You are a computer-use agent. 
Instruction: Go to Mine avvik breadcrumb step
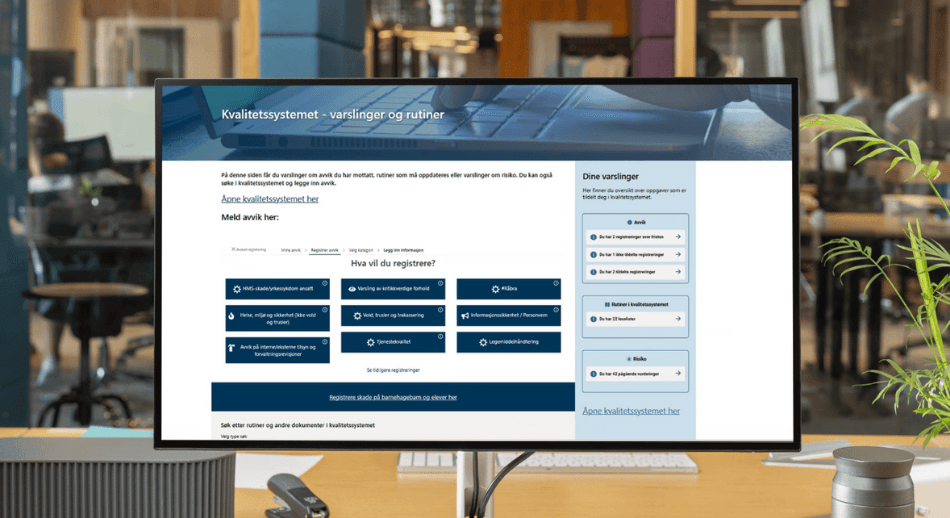(291, 250)
